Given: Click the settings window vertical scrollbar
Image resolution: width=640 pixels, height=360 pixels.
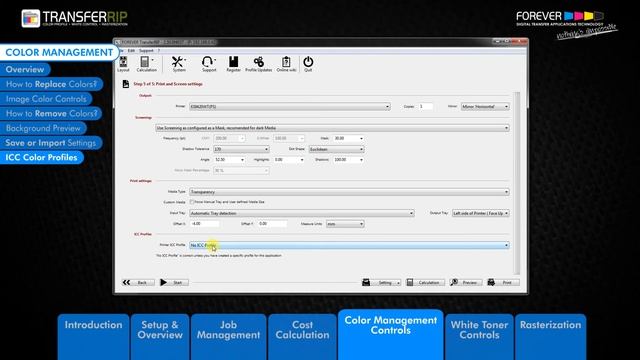Looking at the screenshot, I should (517, 183).
